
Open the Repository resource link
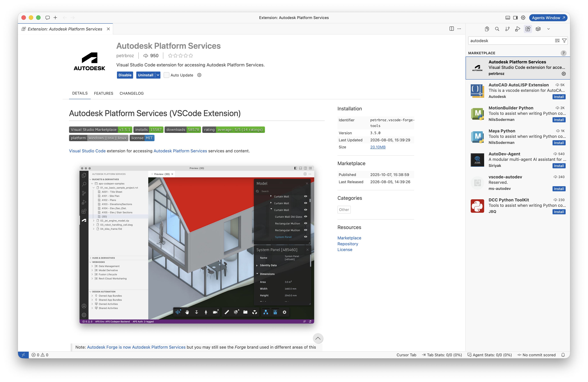[x=348, y=244]
